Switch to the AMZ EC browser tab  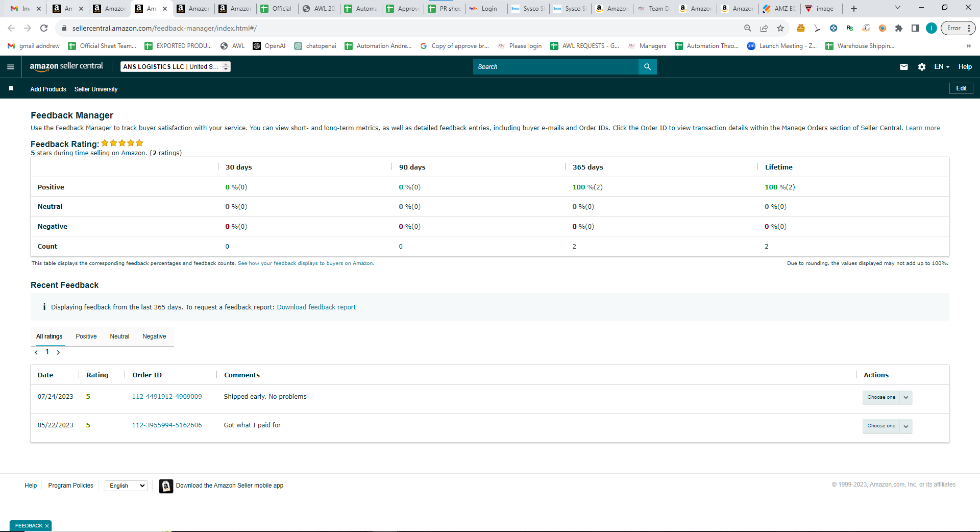pyautogui.click(x=779, y=9)
